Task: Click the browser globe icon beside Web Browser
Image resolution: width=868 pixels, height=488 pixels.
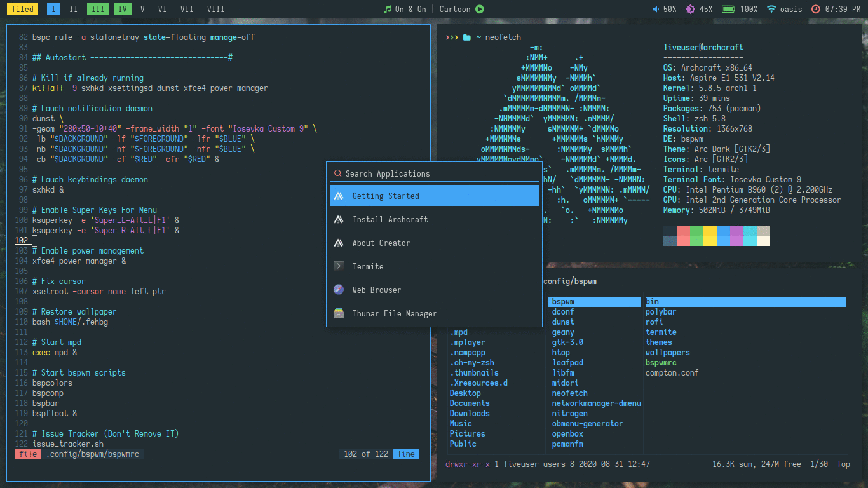Action: pyautogui.click(x=339, y=290)
